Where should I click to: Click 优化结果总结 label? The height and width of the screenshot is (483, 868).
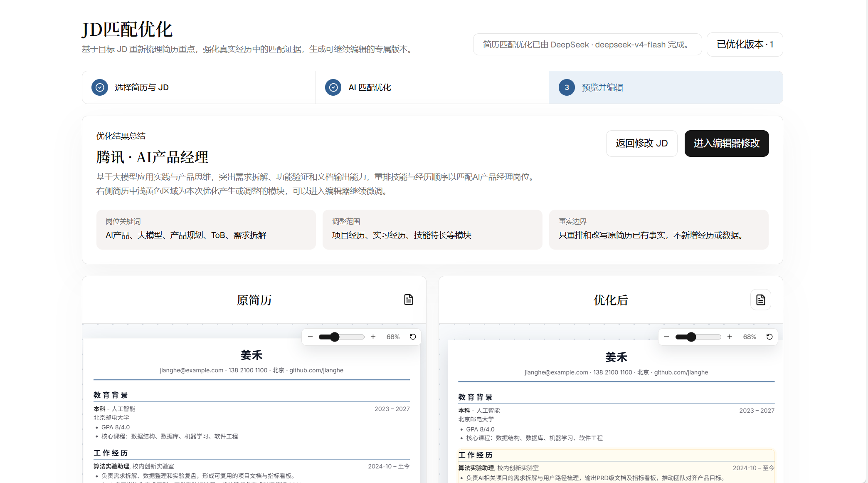pos(121,136)
